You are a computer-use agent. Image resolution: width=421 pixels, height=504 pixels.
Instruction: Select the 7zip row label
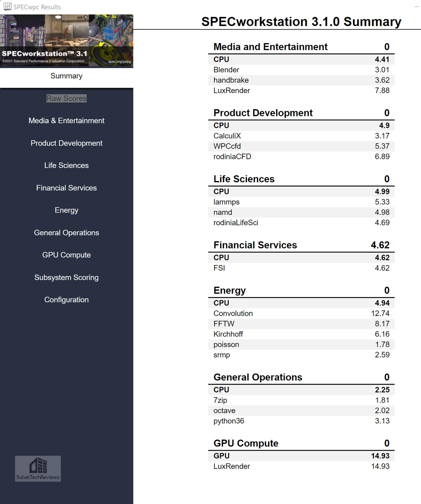tap(220, 400)
